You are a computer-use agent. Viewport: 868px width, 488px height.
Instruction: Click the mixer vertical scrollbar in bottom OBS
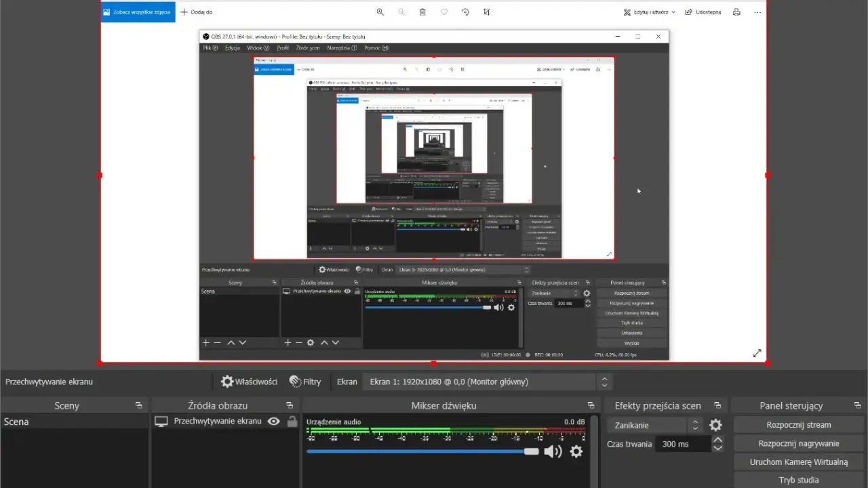click(x=595, y=451)
